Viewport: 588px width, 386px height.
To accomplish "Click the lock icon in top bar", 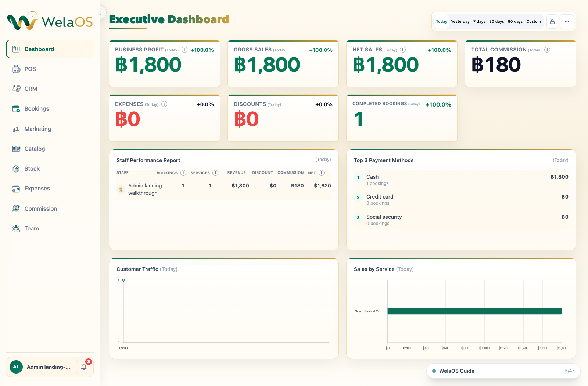I will pyautogui.click(x=552, y=22).
